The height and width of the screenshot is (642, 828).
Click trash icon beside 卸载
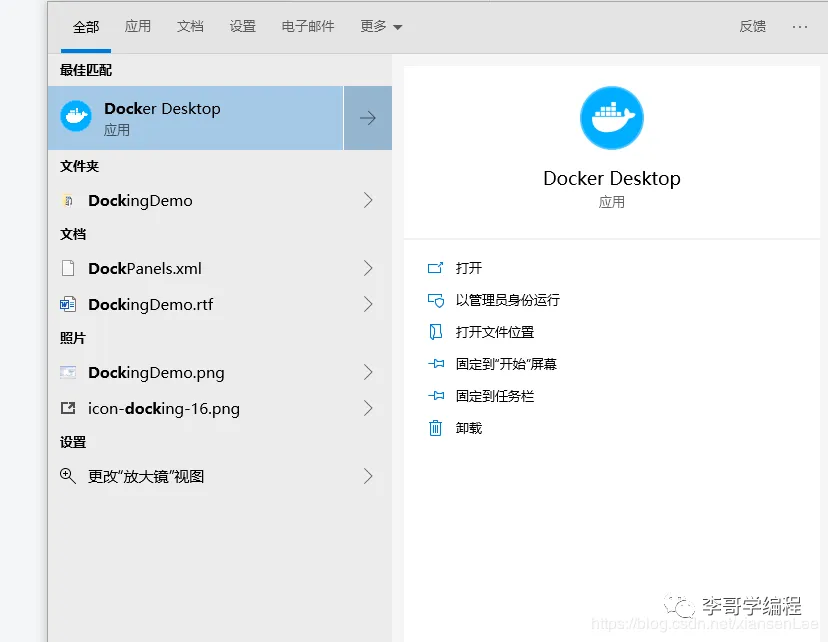pyautogui.click(x=435, y=428)
